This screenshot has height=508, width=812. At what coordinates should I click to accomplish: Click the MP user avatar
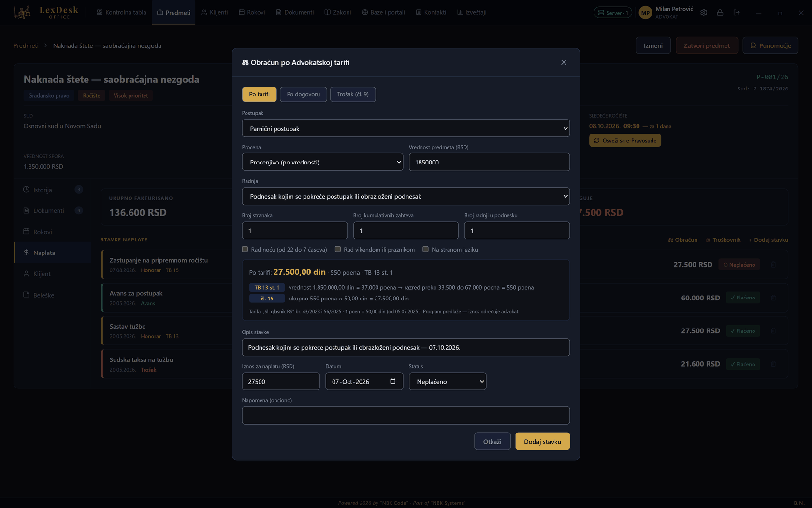pos(645,13)
